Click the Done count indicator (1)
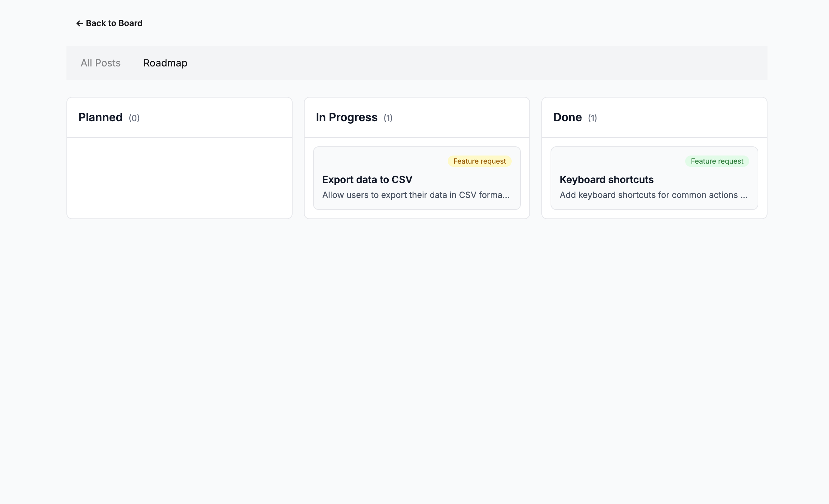This screenshot has width=829, height=504. pyautogui.click(x=592, y=118)
